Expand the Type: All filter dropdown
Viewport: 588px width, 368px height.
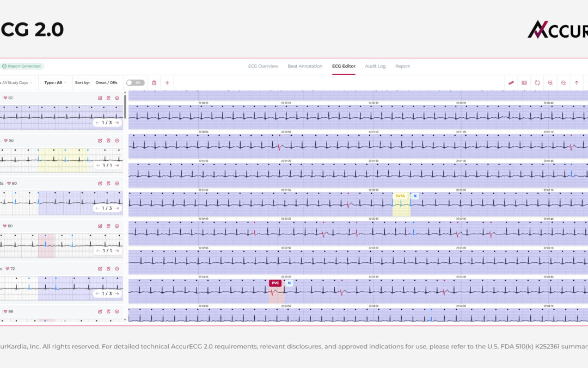click(x=54, y=82)
